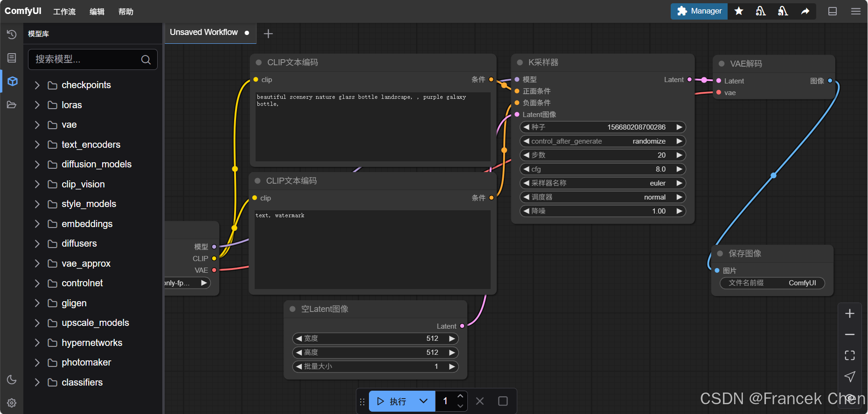Image resolution: width=868 pixels, height=414 pixels.
Task: Click the select mode arrow icon
Action: 850,377
